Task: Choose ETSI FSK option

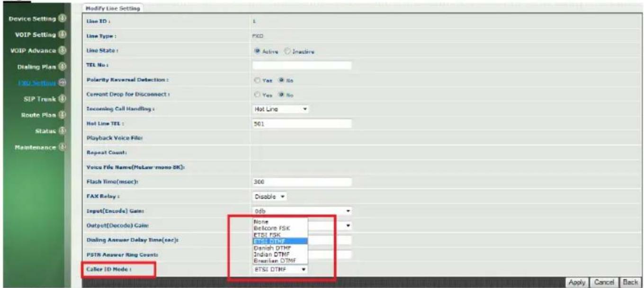Action: pyautogui.click(x=280, y=235)
